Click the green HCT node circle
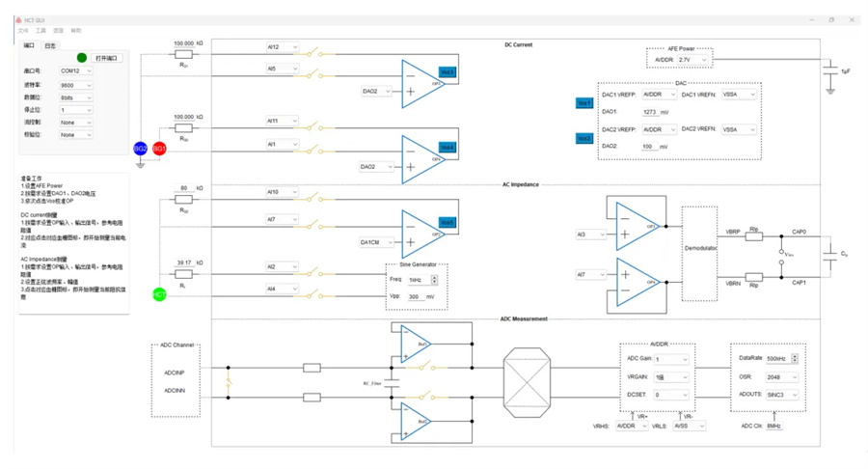868x469 pixels. click(159, 294)
